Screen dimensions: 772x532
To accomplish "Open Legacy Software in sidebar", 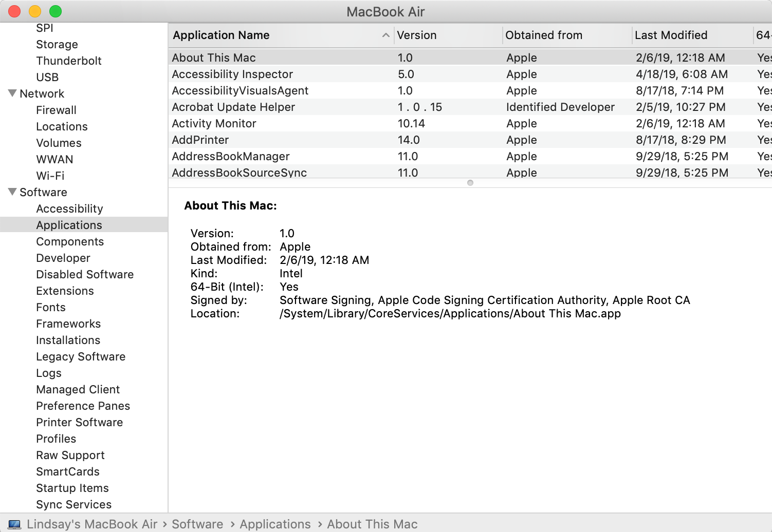I will [81, 357].
